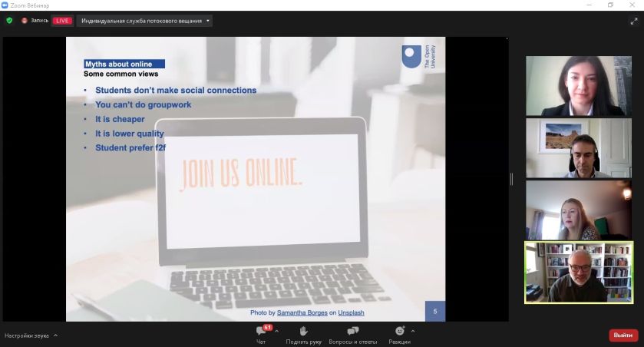Viewport: 644px width, 347px height.
Task: Restore down the Zoom window
Action: click(x=611, y=5)
